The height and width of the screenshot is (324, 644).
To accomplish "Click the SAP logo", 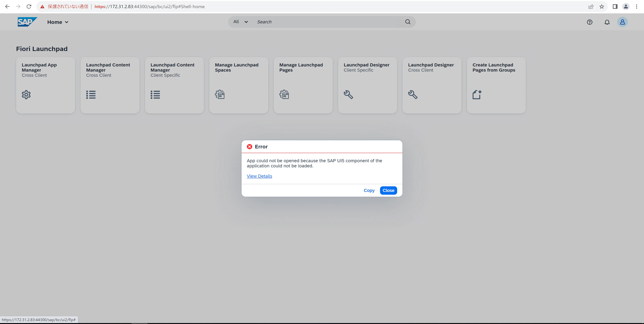I will pyautogui.click(x=27, y=22).
